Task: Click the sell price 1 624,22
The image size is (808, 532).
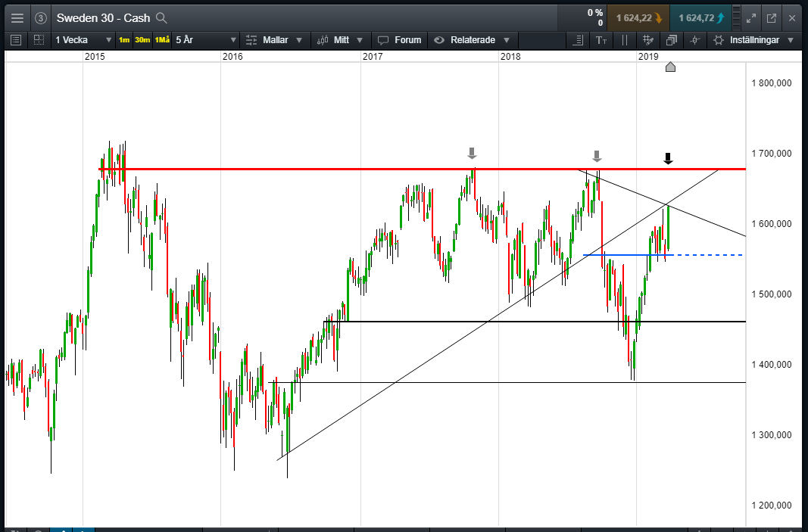Action: pos(638,18)
